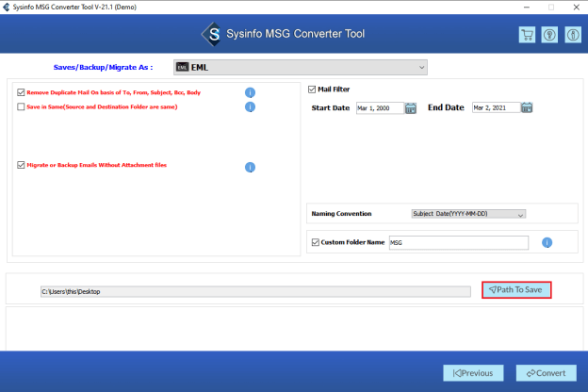
Task: Show info for Custom Folder Name
Action: pyautogui.click(x=547, y=243)
